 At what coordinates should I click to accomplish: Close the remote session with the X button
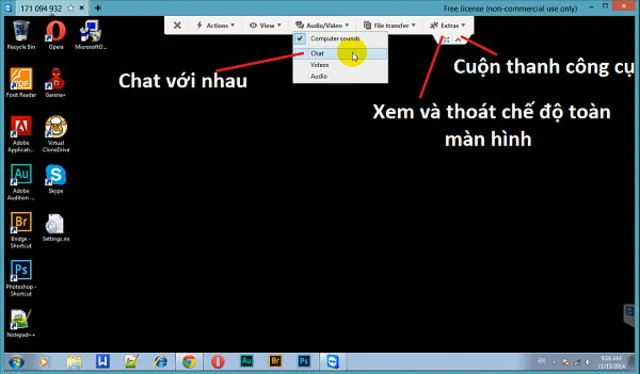(177, 25)
